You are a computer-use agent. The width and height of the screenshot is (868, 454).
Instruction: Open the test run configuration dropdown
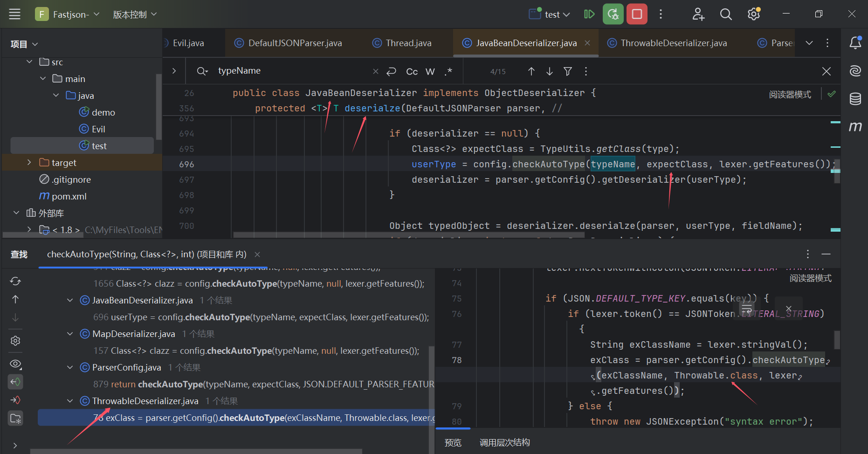click(x=550, y=14)
